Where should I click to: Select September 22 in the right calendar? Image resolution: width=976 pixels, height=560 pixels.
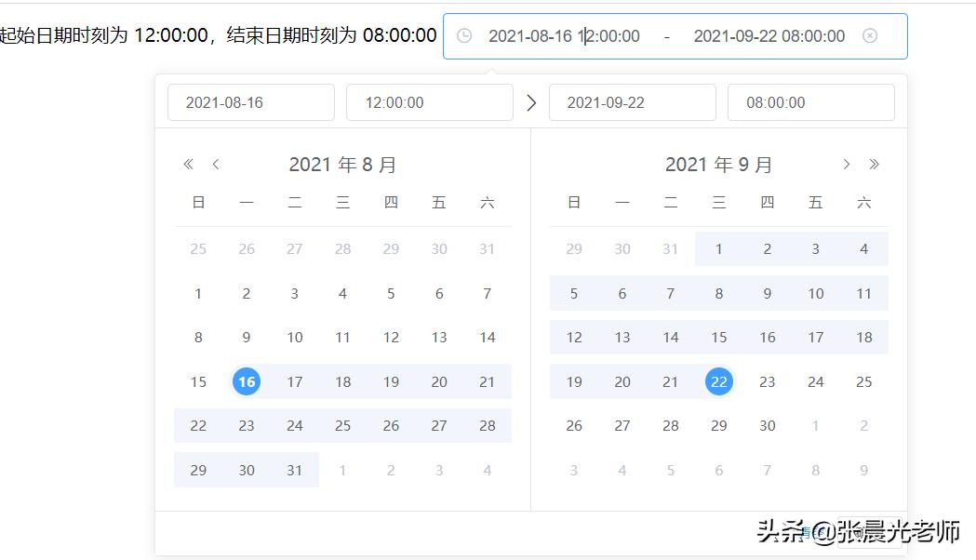(x=718, y=381)
